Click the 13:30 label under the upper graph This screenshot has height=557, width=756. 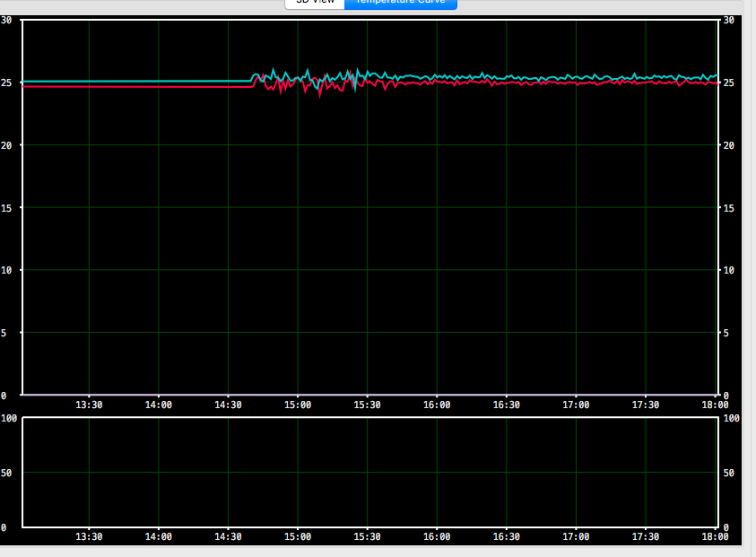89,405
